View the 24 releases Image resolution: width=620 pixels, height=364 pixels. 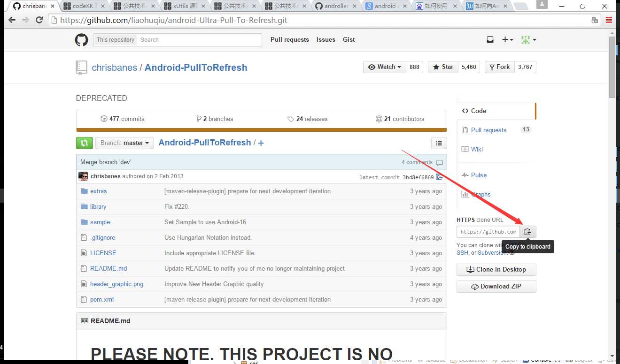[308, 119]
